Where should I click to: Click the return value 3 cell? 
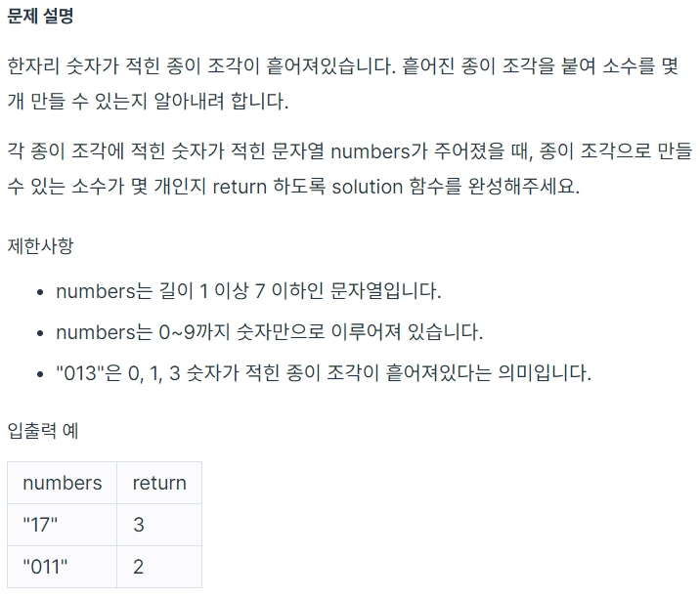point(159,525)
